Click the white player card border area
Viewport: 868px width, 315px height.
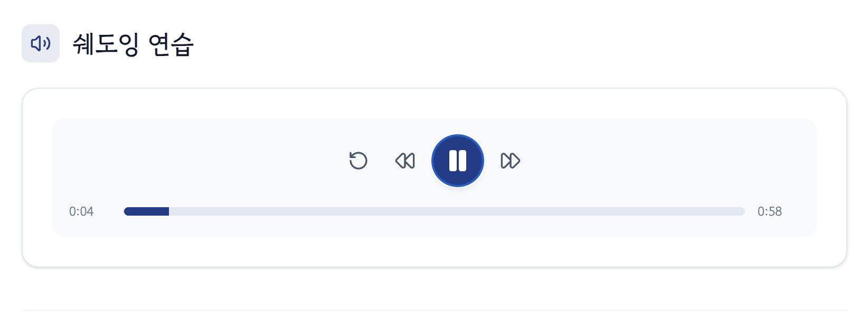click(37, 251)
